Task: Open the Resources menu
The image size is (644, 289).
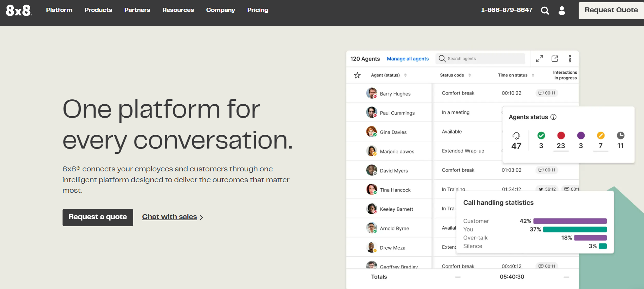Action: click(x=178, y=10)
